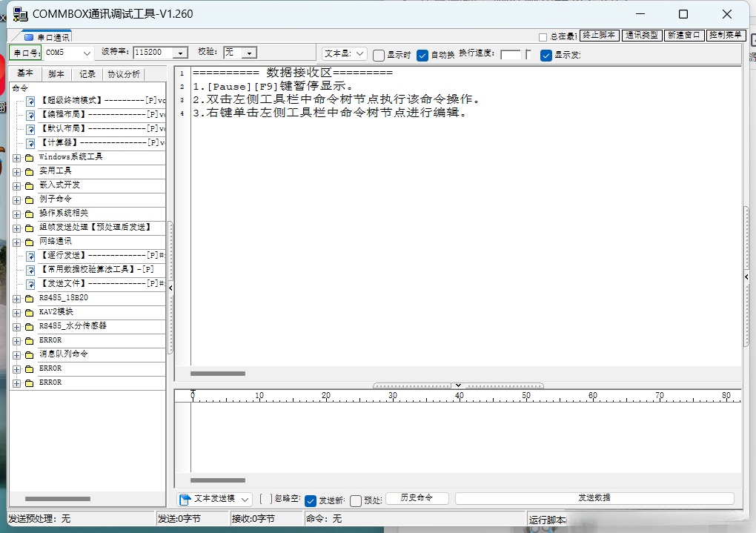Viewport: 756px width, 533px height.
Task: Click the RS485_水分传感器 folder icon
Action: [30, 327]
